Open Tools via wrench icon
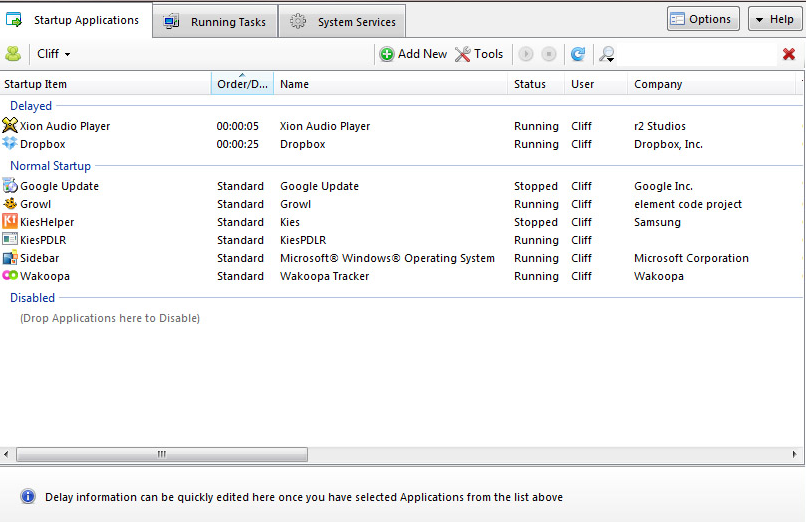 pyautogui.click(x=463, y=54)
